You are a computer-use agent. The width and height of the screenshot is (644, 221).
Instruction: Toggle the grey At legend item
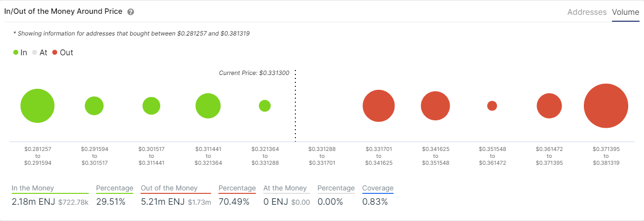click(39, 52)
